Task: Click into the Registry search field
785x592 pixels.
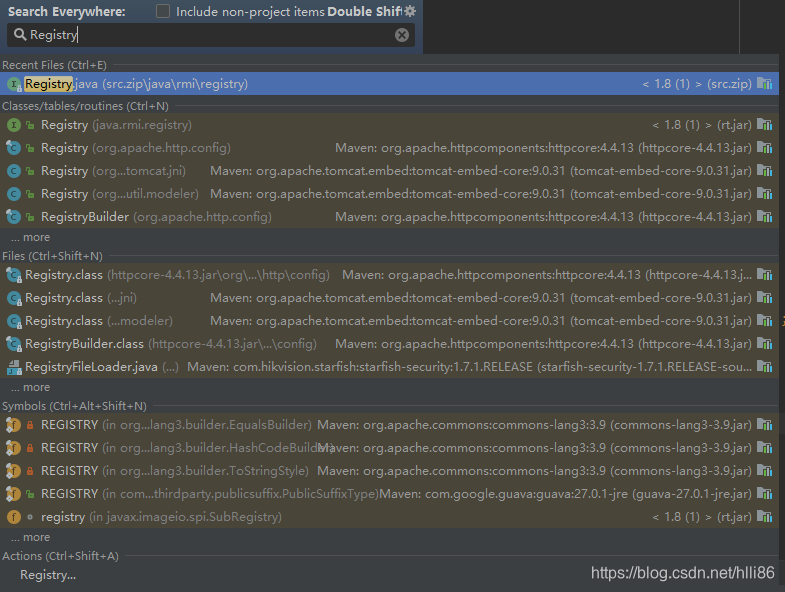Action: (x=210, y=35)
